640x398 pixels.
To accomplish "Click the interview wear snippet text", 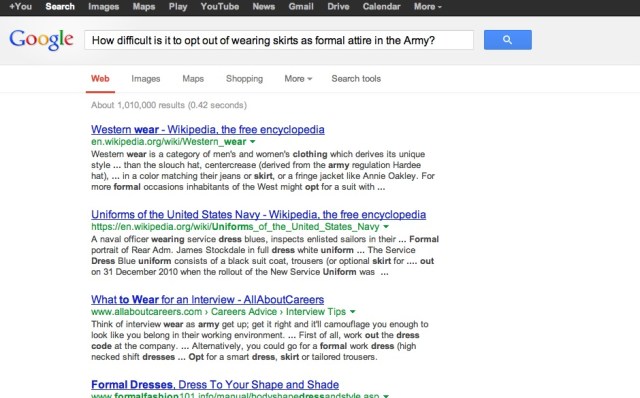I will [x=260, y=340].
